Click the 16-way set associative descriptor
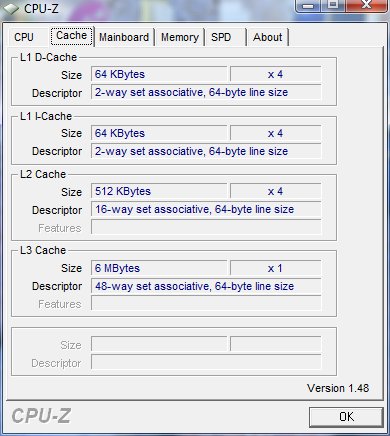Image resolution: width=390 pixels, height=436 pixels. (206, 209)
